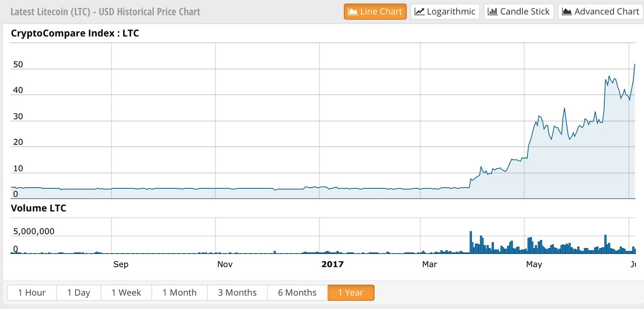Click the 'Volume LTC' label
Image resolution: width=644 pixels, height=309 pixels.
pyautogui.click(x=39, y=208)
